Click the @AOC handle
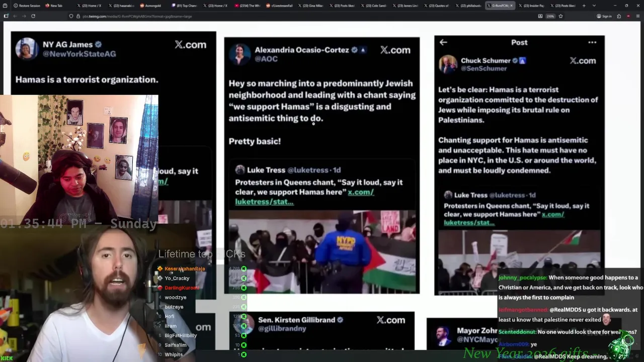This screenshot has width=644, height=362. click(266, 59)
